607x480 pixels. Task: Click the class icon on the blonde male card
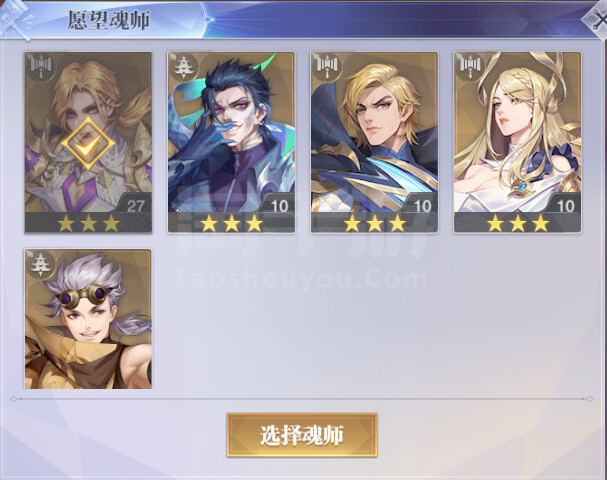tap(327, 67)
